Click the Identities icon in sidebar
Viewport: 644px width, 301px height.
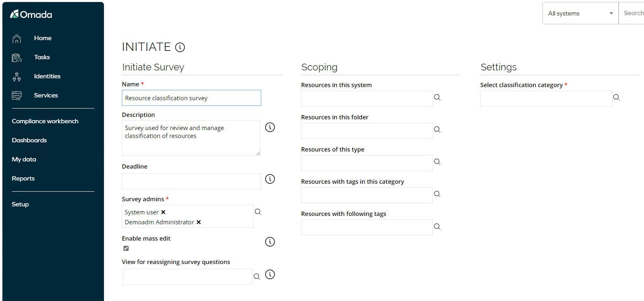[17, 77]
